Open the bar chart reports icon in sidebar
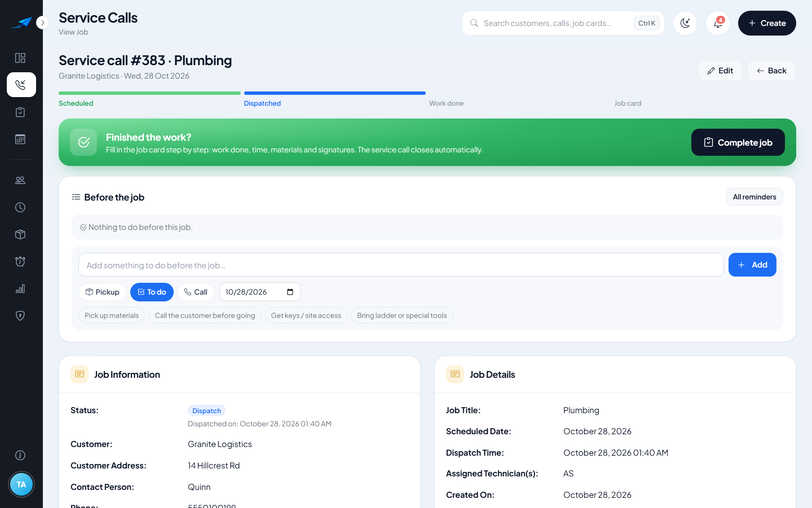The height and width of the screenshot is (508, 812). pos(20,289)
